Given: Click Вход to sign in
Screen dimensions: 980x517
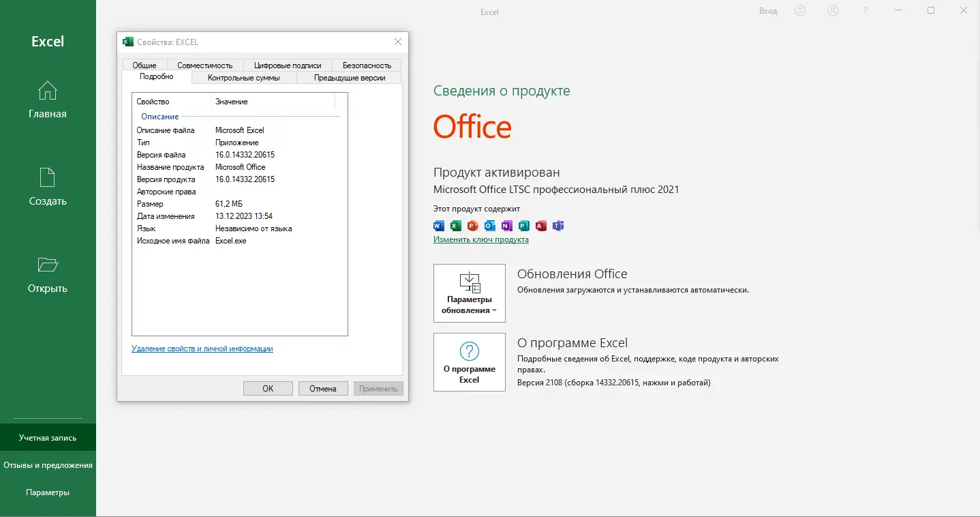Looking at the screenshot, I should [x=768, y=11].
